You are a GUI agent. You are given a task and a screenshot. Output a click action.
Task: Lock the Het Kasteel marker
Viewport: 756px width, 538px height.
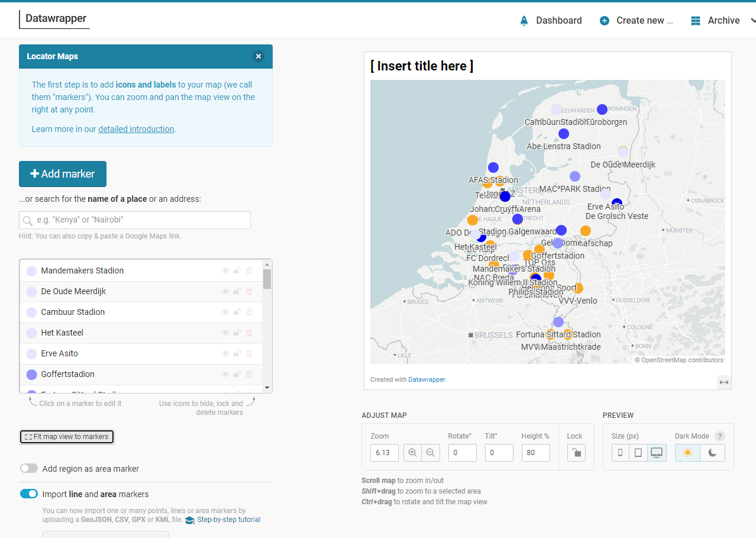237,333
